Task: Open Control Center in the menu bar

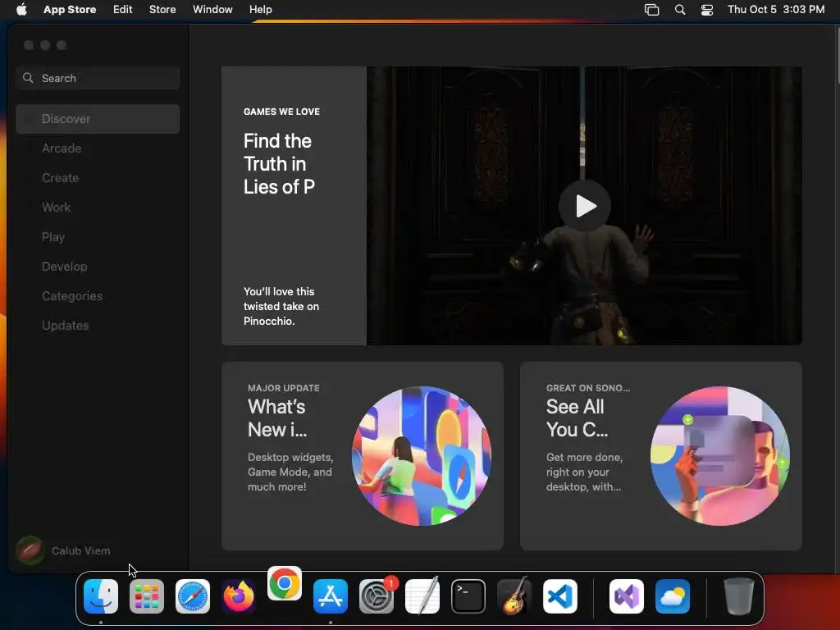Action: [x=707, y=10]
